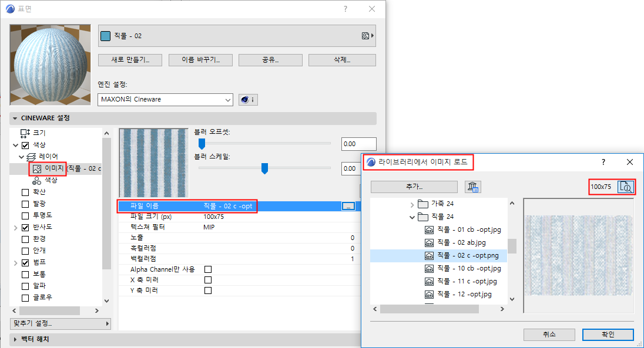Viewport: 644px width, 348px height.
Task: Select file 직물 - 10 cb -opt.jpg
Action: point(463,268)
